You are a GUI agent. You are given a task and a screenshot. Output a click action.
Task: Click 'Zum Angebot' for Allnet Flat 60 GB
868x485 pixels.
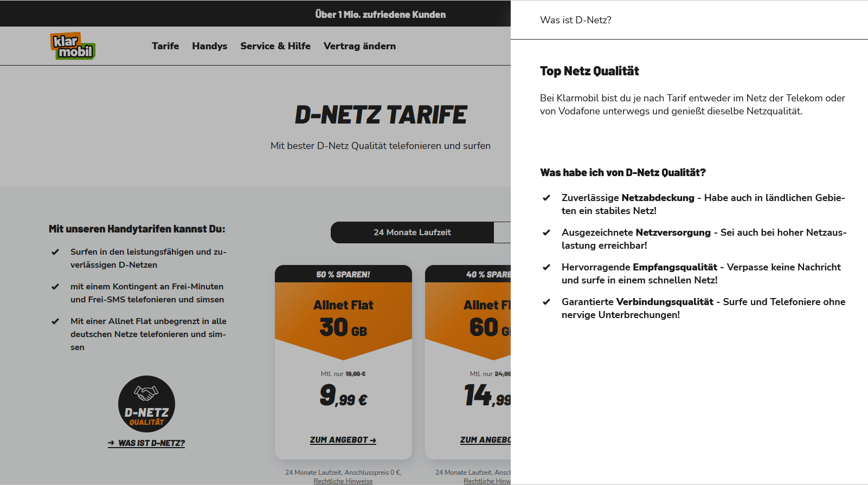pyautogui.click(x=485, y=440)
